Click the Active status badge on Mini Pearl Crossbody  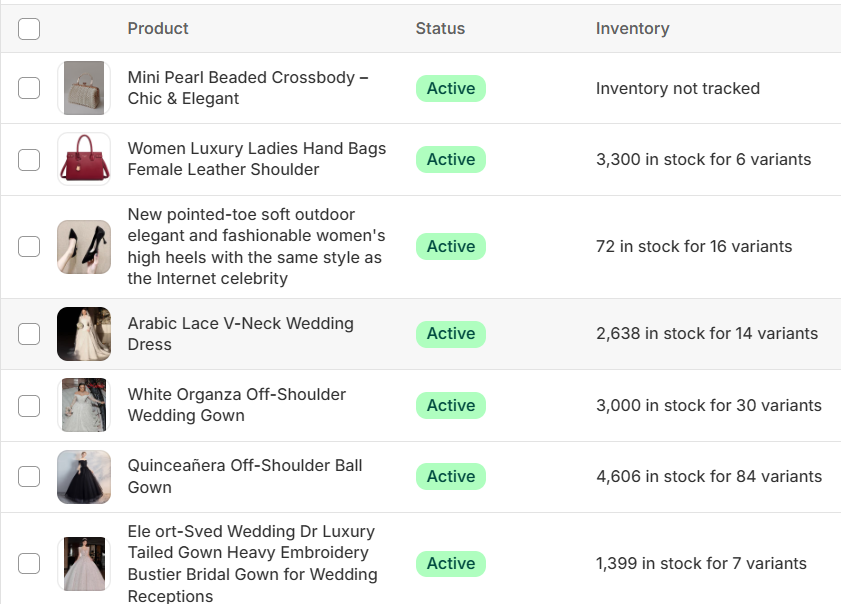[x=450, y=88]
